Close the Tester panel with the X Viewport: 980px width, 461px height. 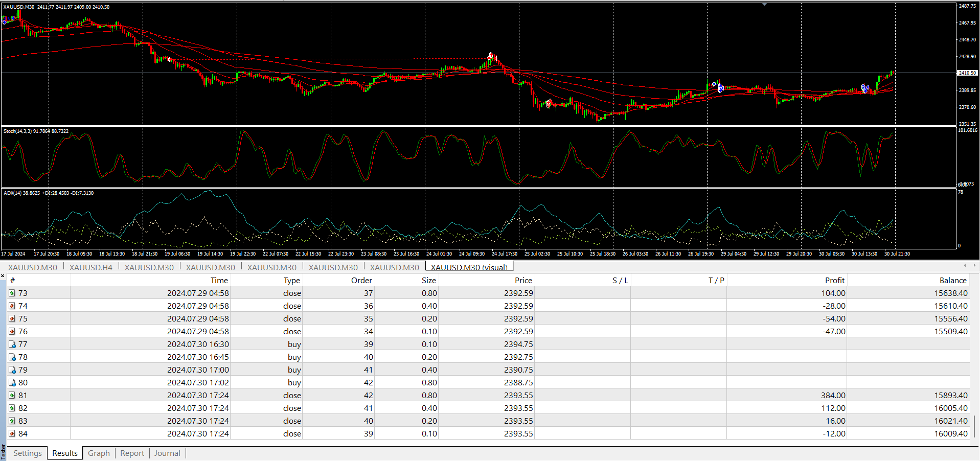[x=3, y=276]
